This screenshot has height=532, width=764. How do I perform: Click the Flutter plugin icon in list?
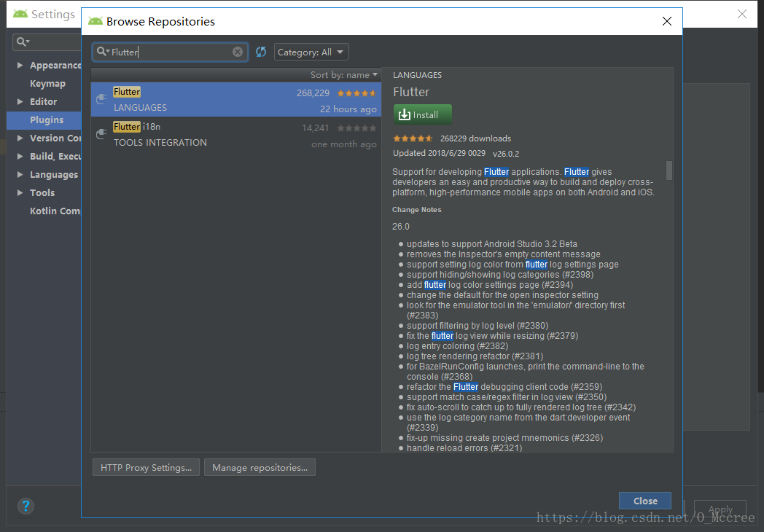(101, 99)
